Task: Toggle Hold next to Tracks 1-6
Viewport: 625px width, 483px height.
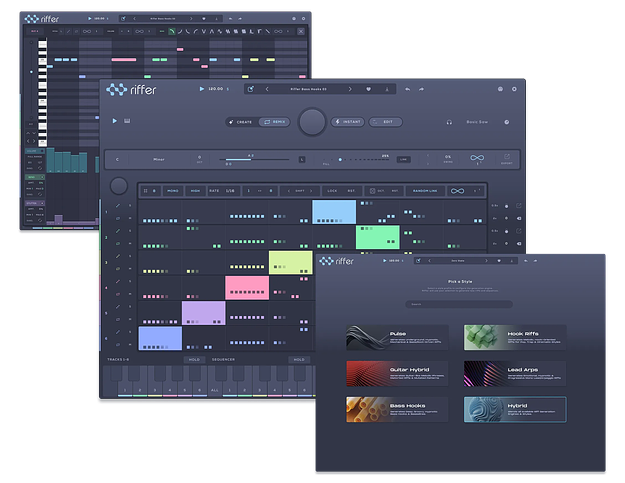Action: coord(194,359)
